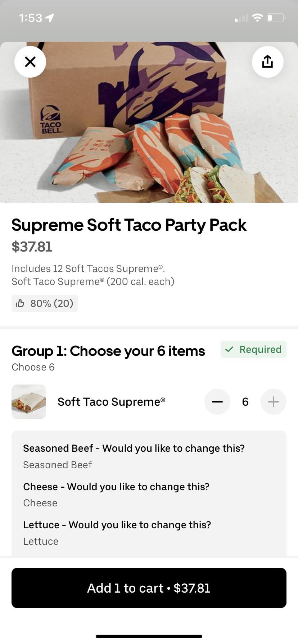Viewport: 298px width, 644px height.
Task: Tap the share icon on the photo
Action: coord(267,62)
